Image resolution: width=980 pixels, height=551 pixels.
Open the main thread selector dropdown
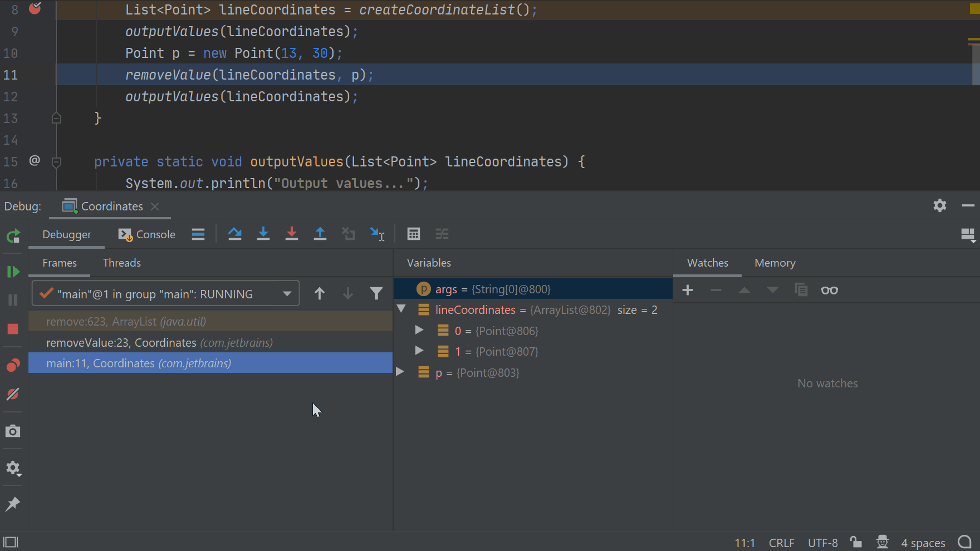[287, 294]
